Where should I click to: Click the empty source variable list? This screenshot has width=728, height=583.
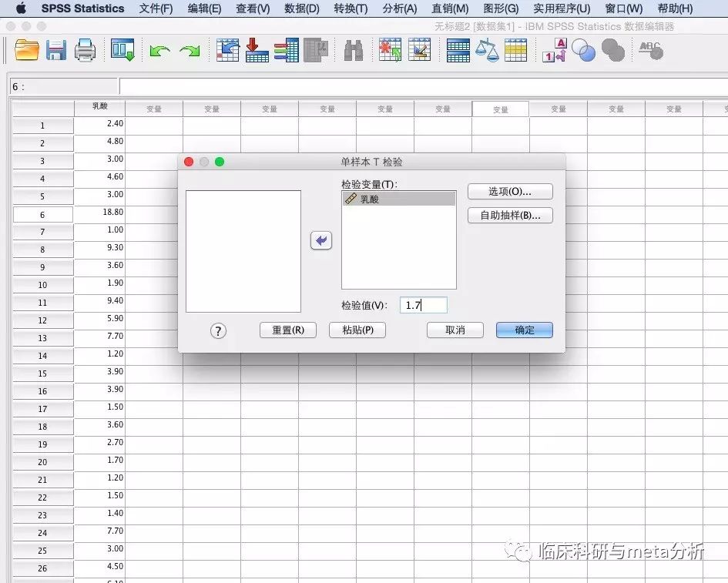[x=243, y=251]
